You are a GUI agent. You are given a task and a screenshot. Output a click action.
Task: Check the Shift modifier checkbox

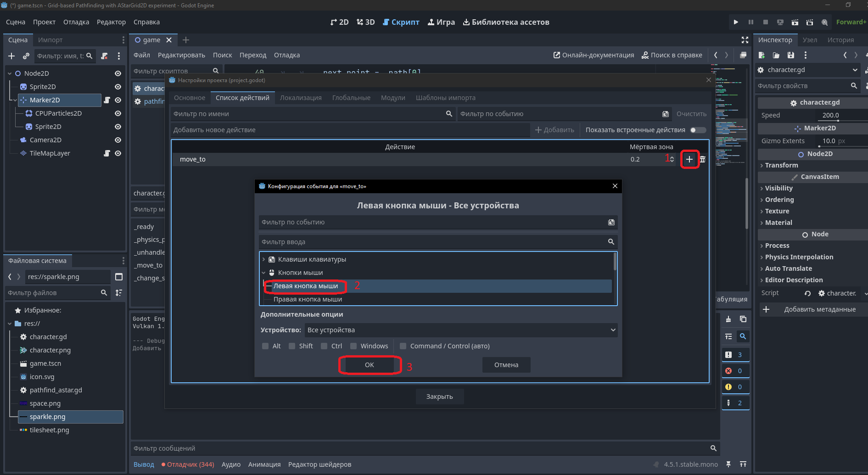click(x=292, y=346)
